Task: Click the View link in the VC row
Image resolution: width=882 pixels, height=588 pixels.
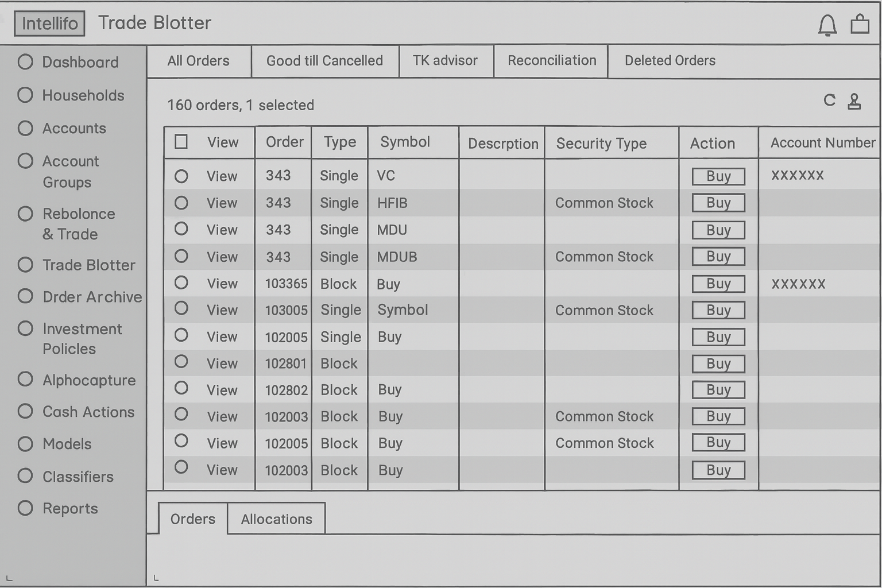Action: point(222,176)
